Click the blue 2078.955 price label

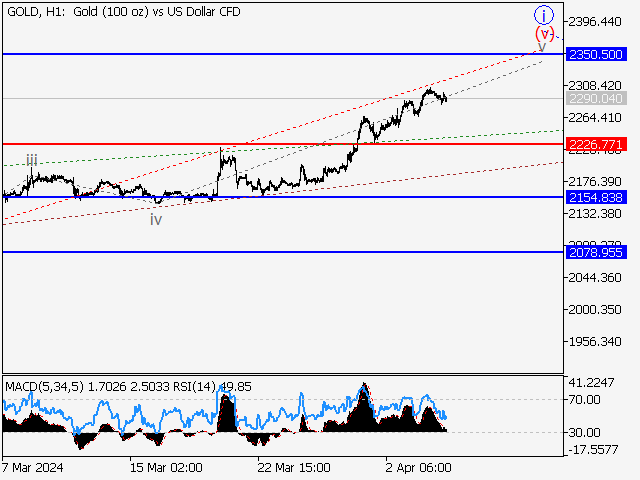pos(596,252)
